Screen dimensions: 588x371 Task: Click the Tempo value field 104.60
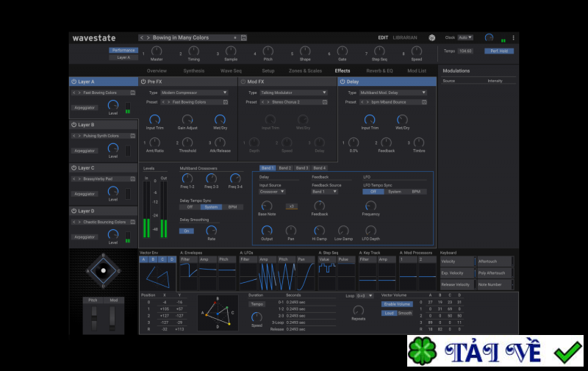[465, 51]
